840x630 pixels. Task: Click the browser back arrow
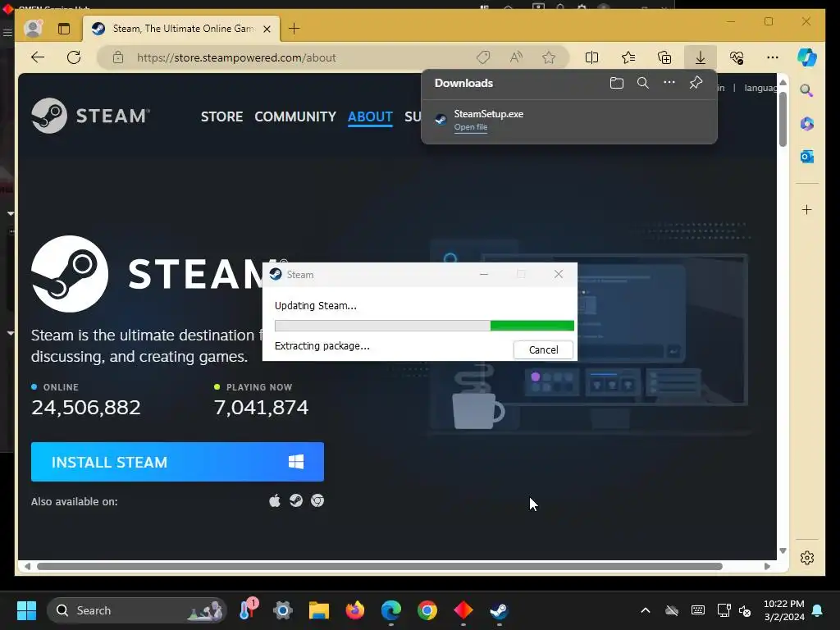pyautogui.click(x=38, y=57)
